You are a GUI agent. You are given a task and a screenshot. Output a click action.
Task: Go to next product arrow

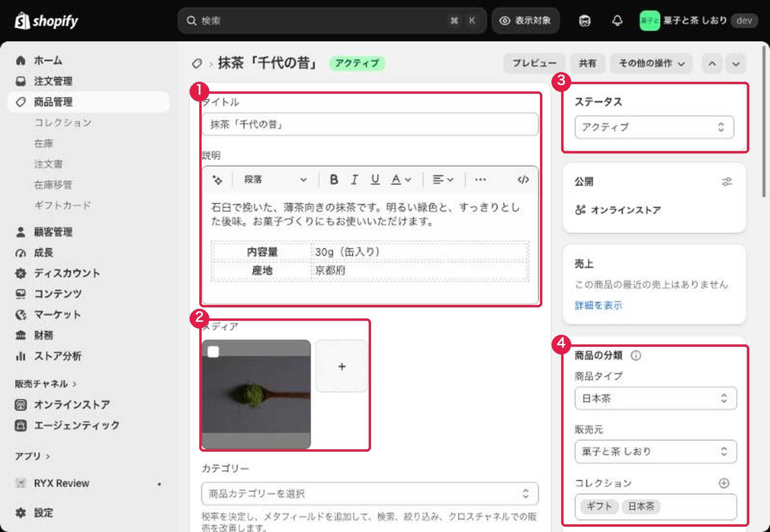click(x=736, y=63)
